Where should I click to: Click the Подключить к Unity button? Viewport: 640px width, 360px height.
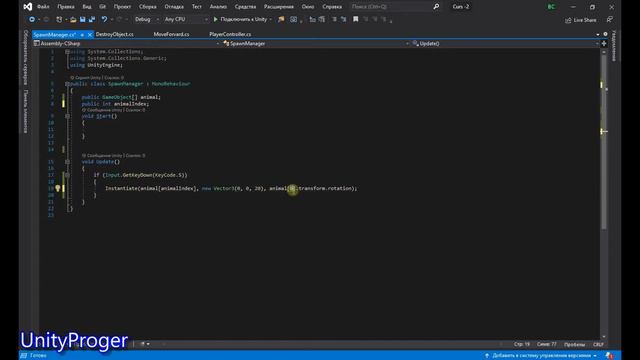[241, 19]
